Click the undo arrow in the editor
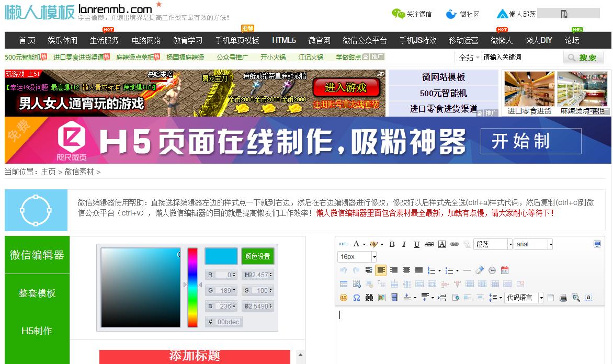The image size is (613, 364). coord(344,269)
